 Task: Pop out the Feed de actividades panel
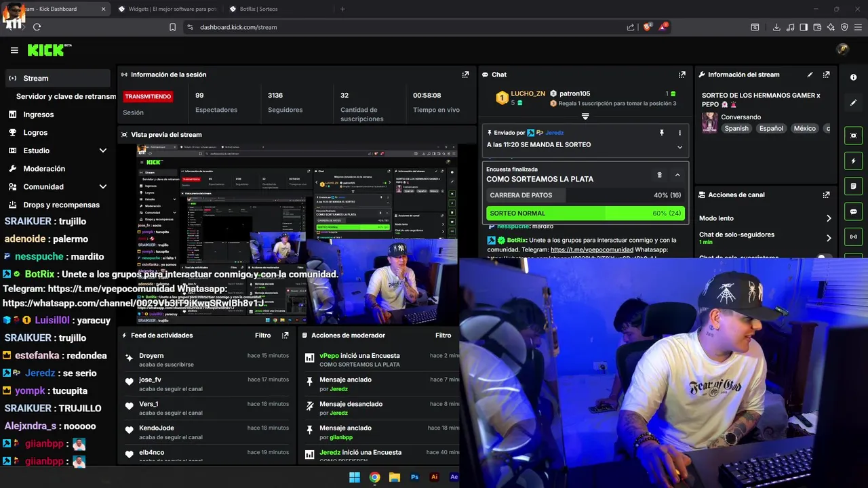coord(285,335)
